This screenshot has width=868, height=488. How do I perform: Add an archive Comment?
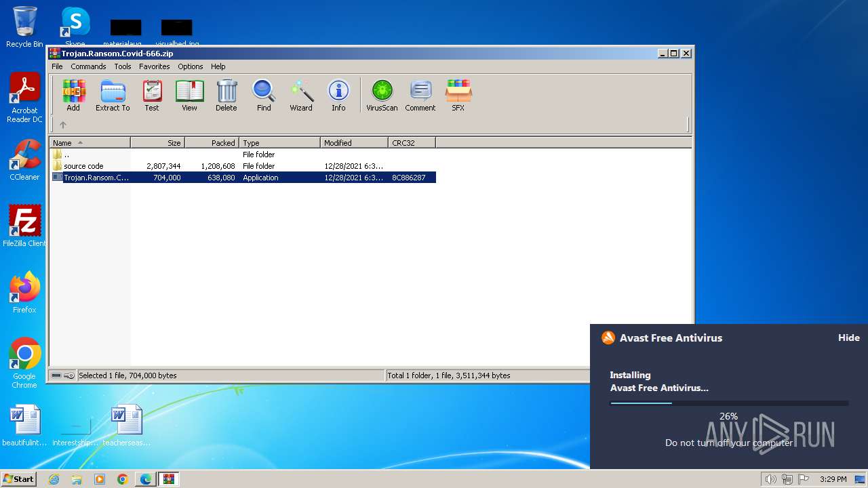420,95
